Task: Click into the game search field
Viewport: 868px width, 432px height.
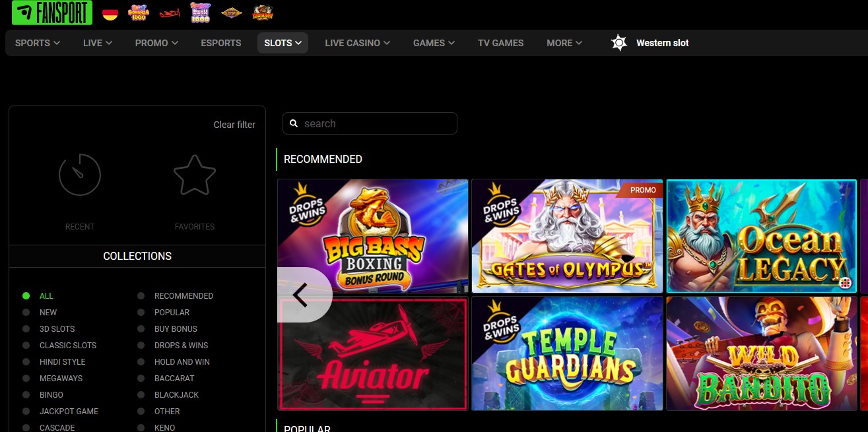Action: pyautogui.click(x=370, y=123)
